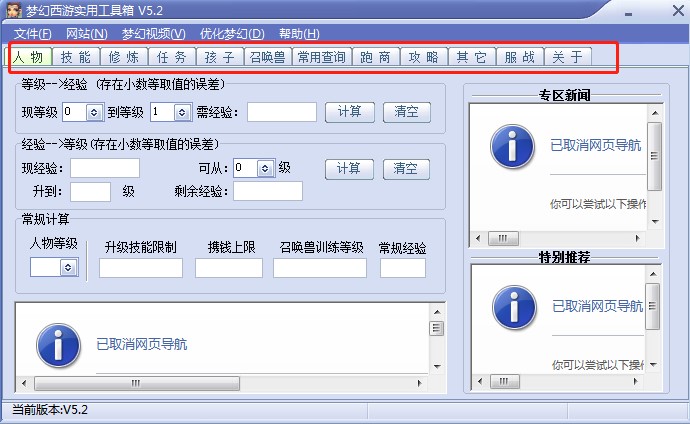
Task: Click the 到等级 spinner arrows
Action: (x=182, y=113)
